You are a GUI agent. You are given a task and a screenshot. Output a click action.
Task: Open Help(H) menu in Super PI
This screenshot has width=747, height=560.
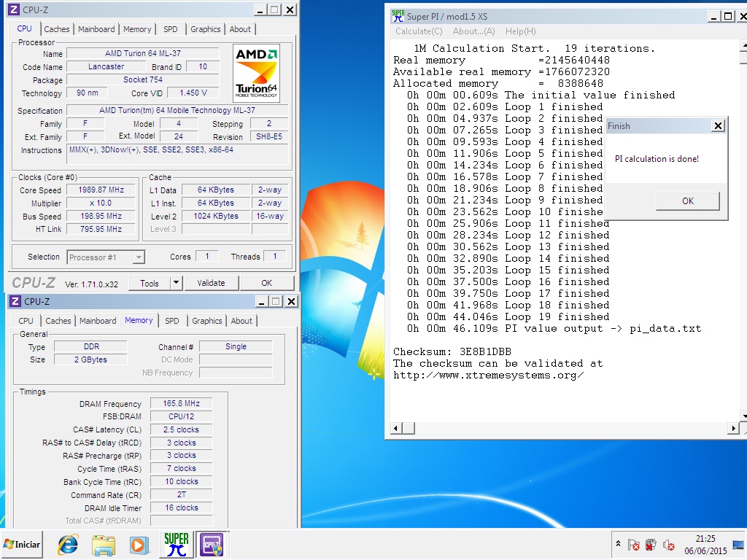[520, 31]
